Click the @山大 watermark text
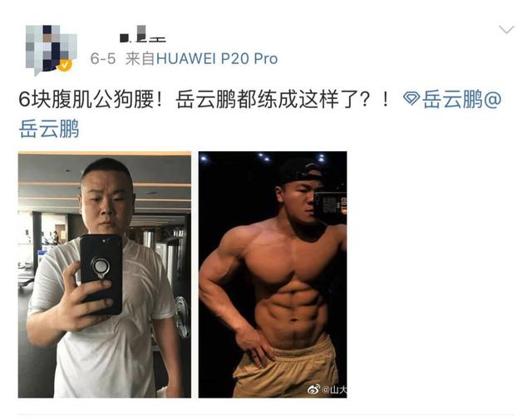 (334, 390)
